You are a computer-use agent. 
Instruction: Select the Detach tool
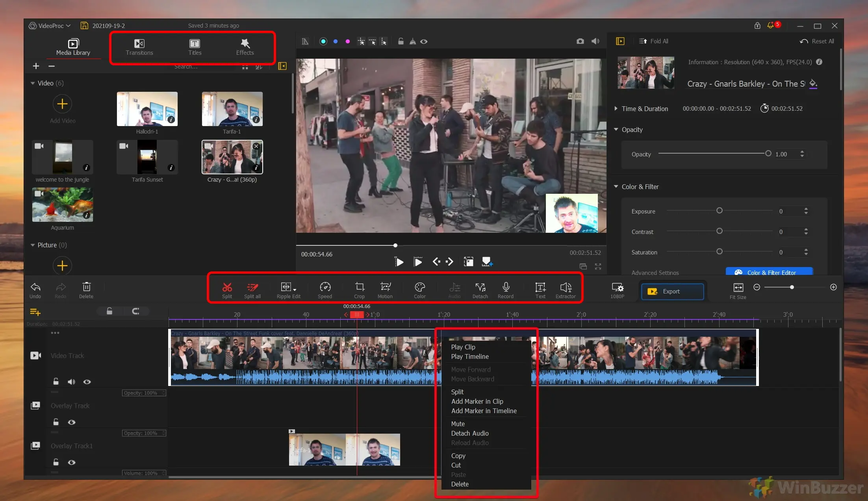(480, 289)
